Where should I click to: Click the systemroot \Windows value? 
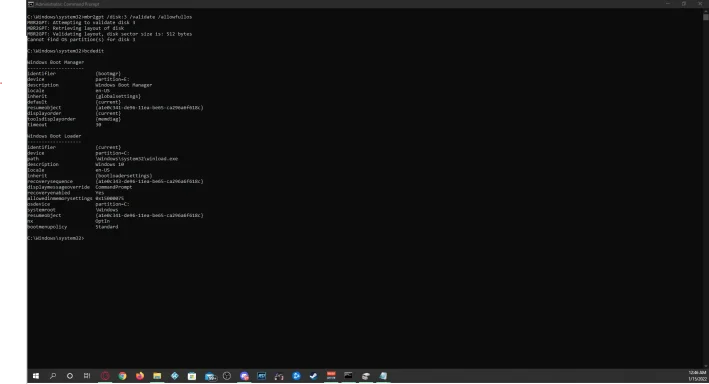(x=107, y=210)
